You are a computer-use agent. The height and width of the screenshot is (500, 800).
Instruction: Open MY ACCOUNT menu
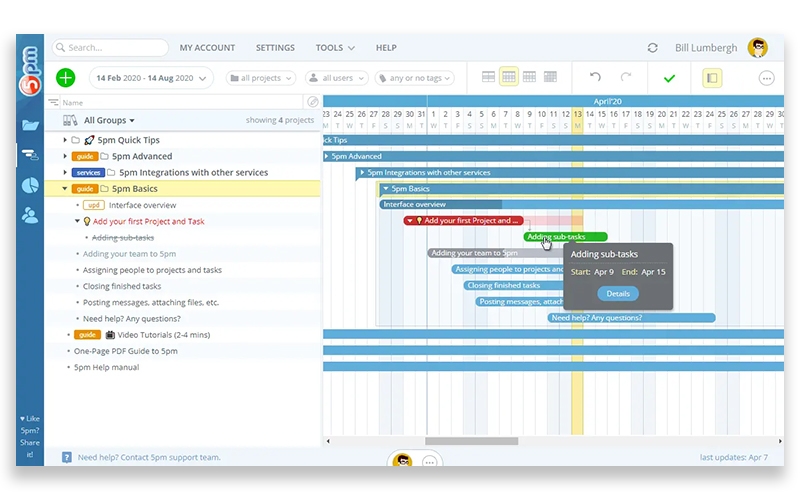pos(207,47)
